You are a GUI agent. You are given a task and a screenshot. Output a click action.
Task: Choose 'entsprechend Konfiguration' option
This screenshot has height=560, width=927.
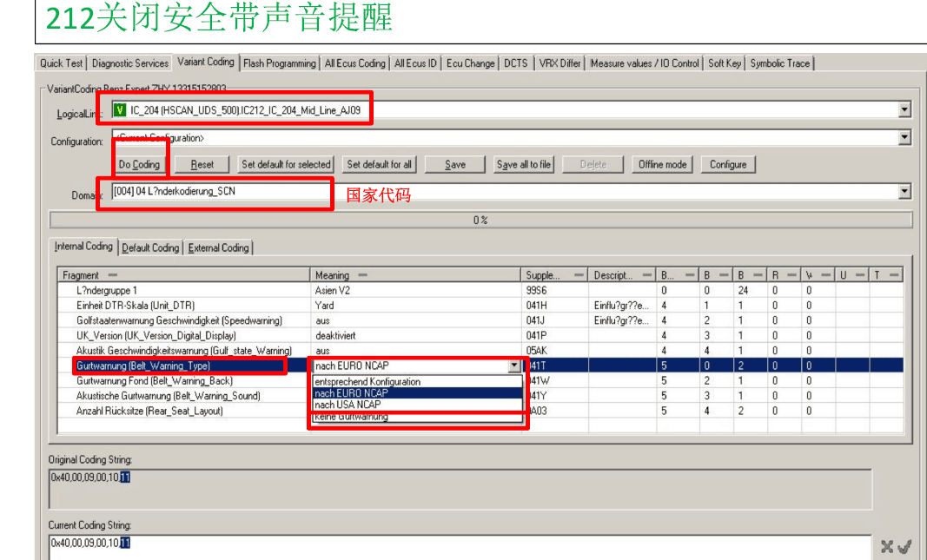point(367,382)
